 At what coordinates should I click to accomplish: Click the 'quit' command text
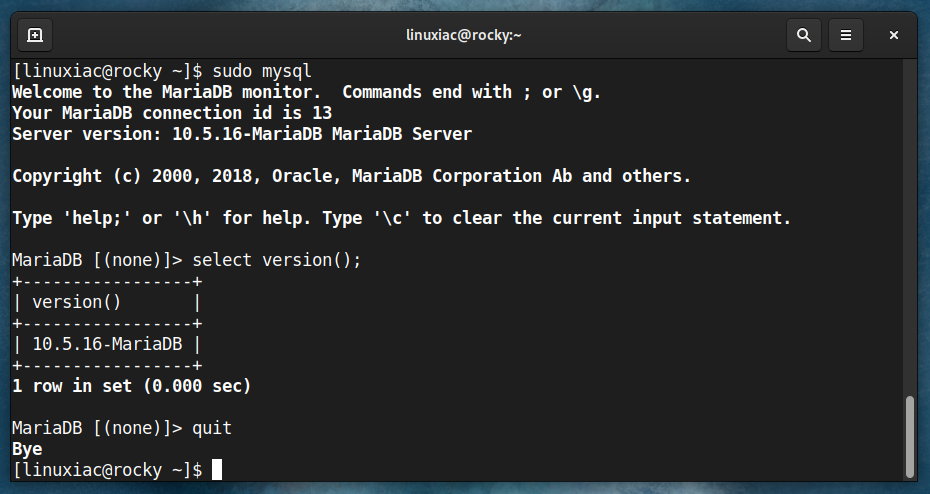(212, 428)
